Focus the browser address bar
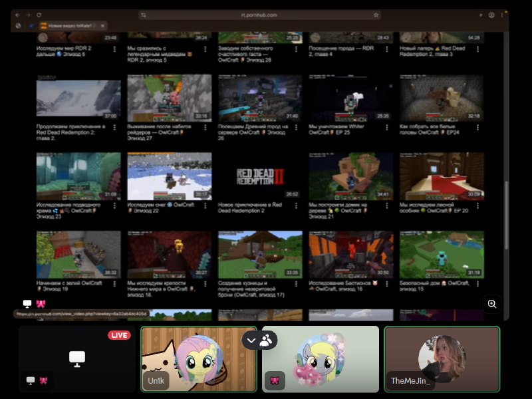The image size is (532, 399). click(x=259, y=15)
